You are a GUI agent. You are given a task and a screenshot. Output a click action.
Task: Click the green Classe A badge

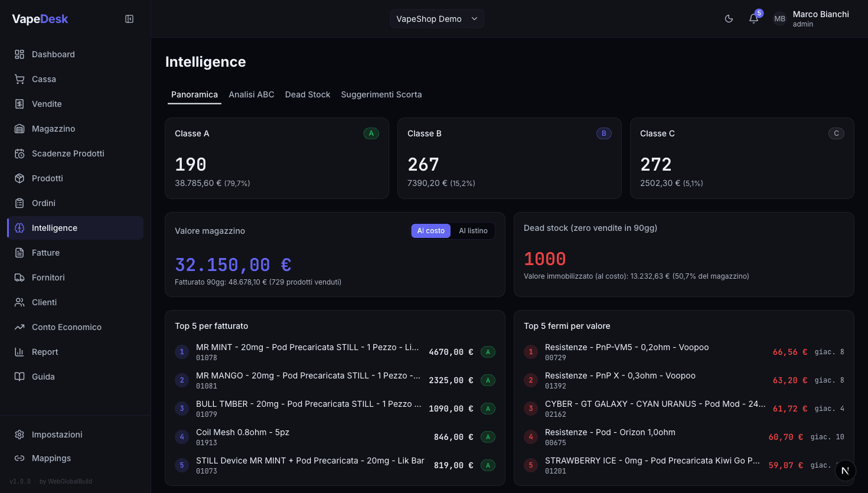pyautogui.click(x=371, y=133)
